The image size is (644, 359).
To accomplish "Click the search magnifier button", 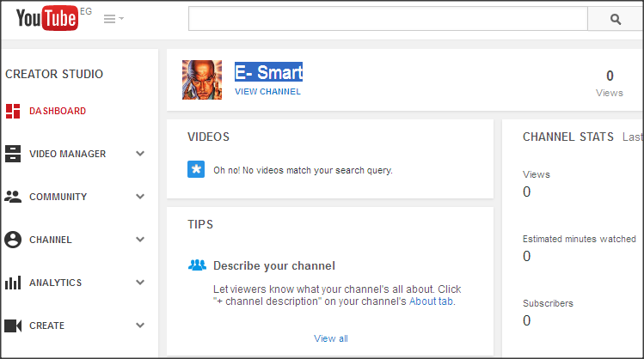I will click(x=616, y=19).
